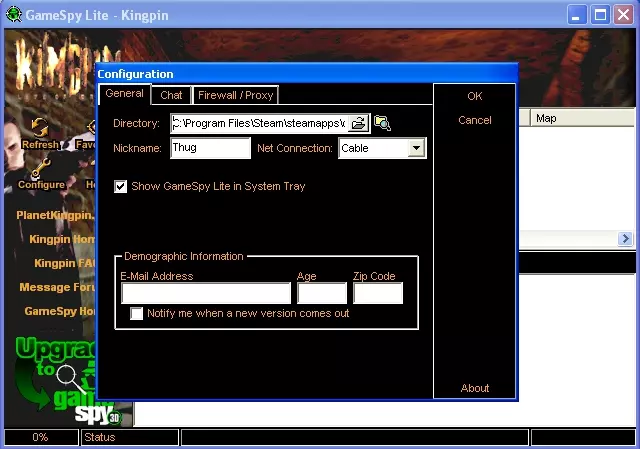Click the browse folder icon in Directory field
Viewport: 640px width, 449px height.
coord(358,123)
